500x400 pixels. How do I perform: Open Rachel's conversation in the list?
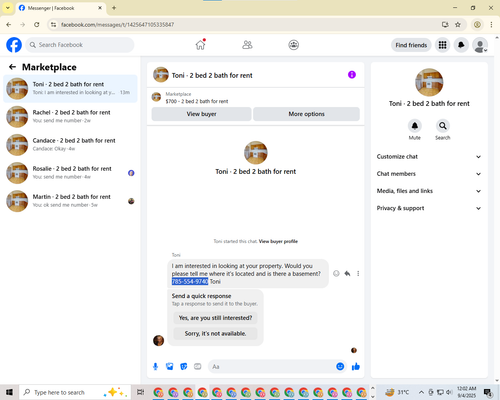70,116
